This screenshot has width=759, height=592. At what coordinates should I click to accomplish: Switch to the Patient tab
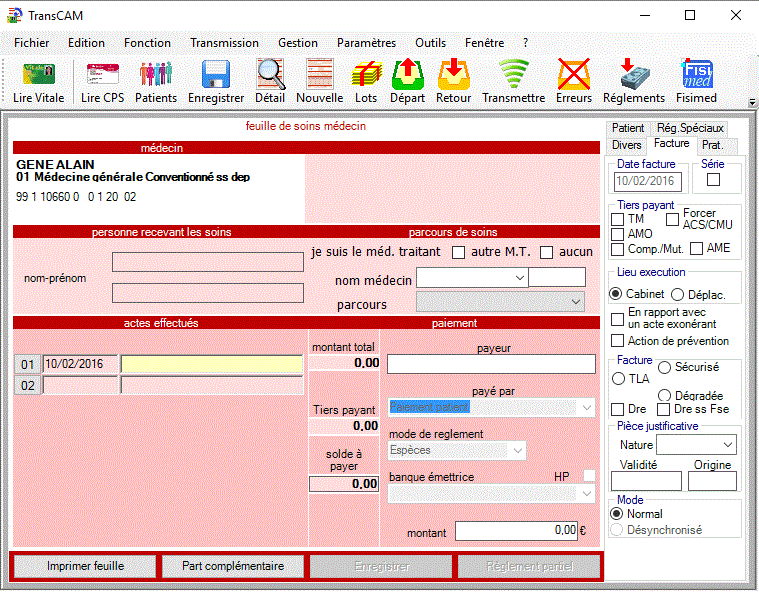[x=628, y=128]
